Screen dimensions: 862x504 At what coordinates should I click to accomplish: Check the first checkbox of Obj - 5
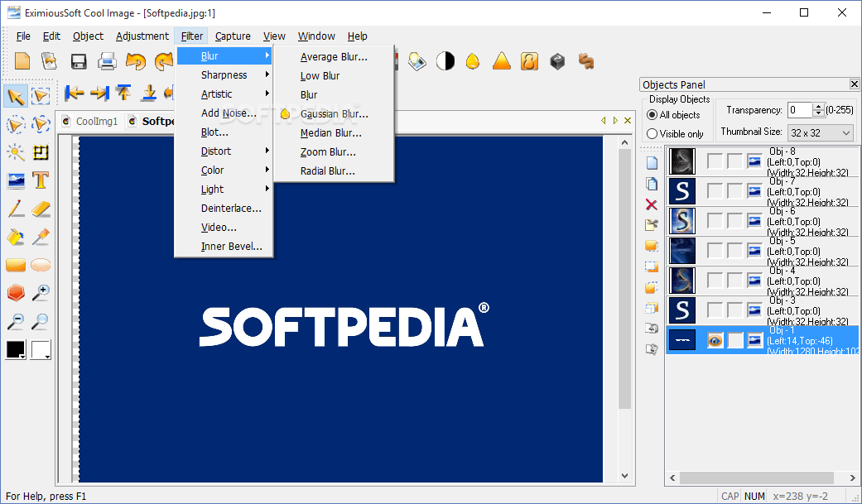click(715, 251)
